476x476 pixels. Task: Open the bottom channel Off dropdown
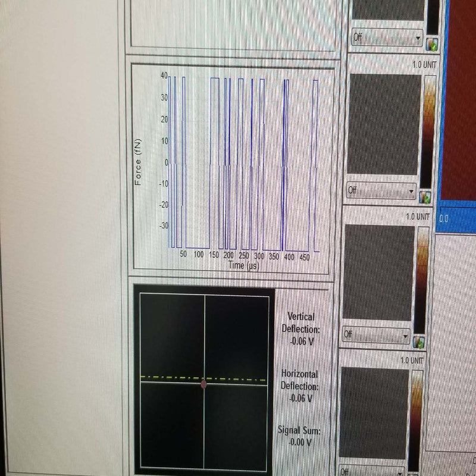coord(371,470)
